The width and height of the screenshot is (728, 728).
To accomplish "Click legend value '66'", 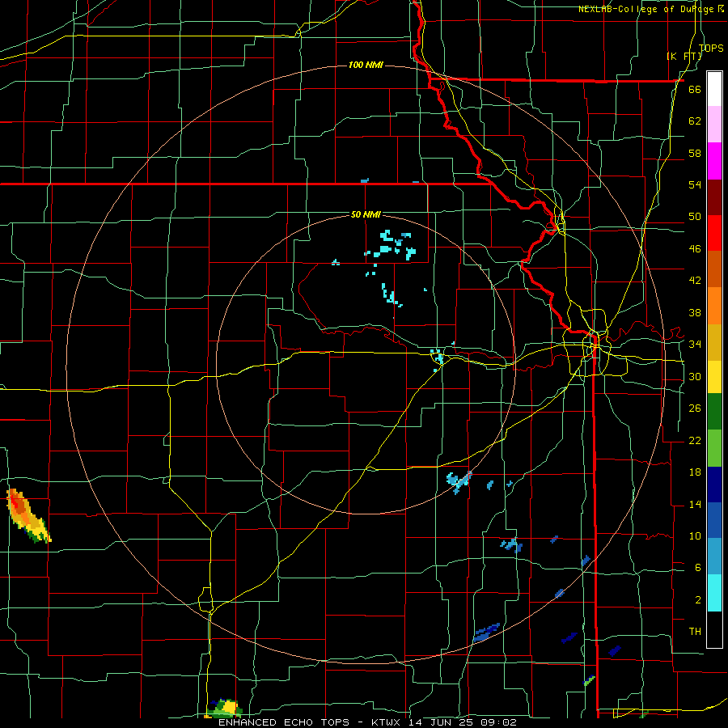I will tap(695, 89).
